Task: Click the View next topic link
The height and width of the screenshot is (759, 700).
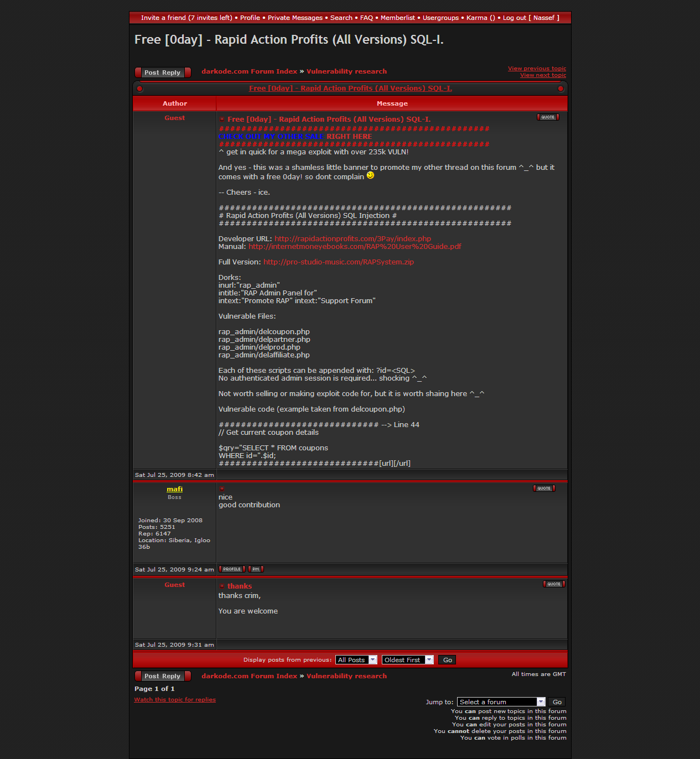Action: (543, 75)
